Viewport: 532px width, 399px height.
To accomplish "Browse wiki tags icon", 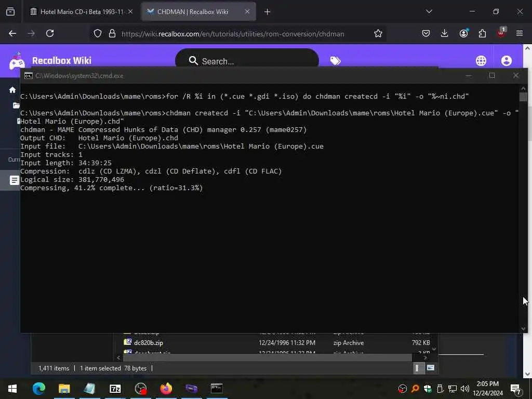I will pos(335,61).
